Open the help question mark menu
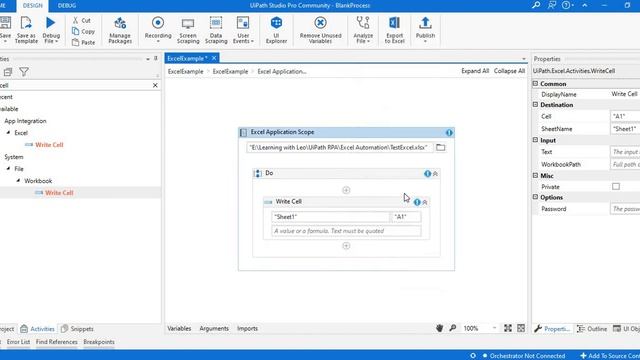640x360 pixels. click(567, 5)
